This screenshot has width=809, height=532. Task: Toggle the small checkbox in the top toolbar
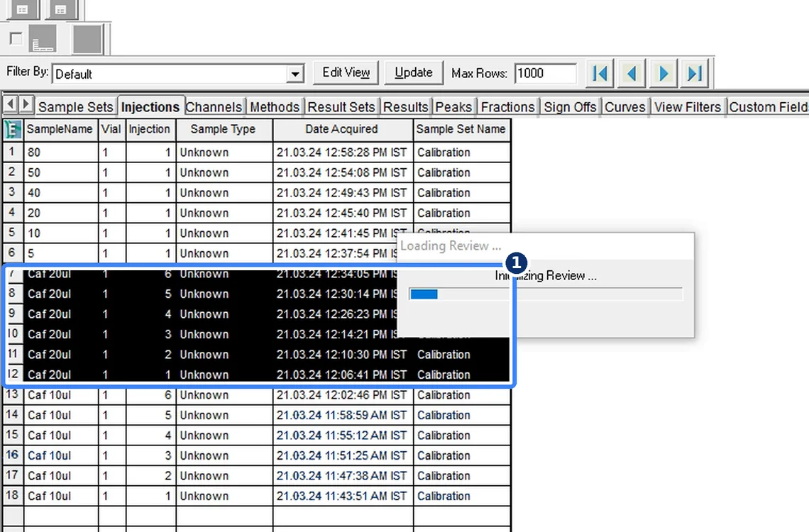[x=16, y=39]
